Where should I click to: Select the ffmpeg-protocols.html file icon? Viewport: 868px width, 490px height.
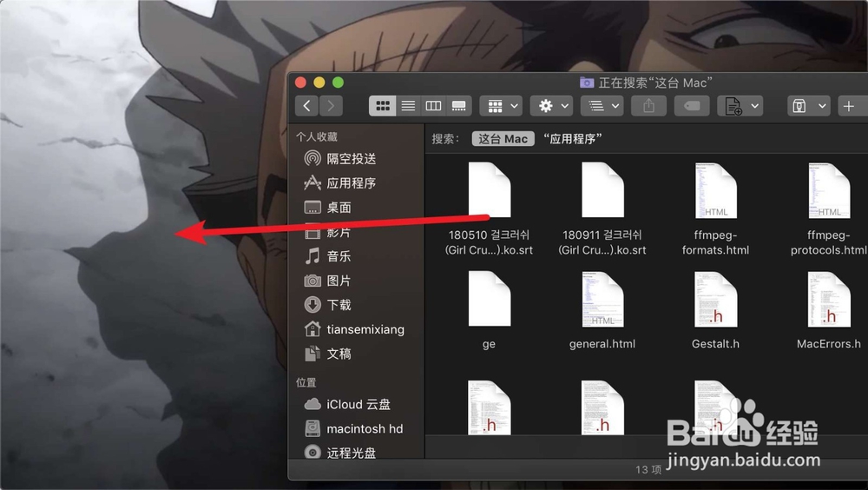(829, 189)
